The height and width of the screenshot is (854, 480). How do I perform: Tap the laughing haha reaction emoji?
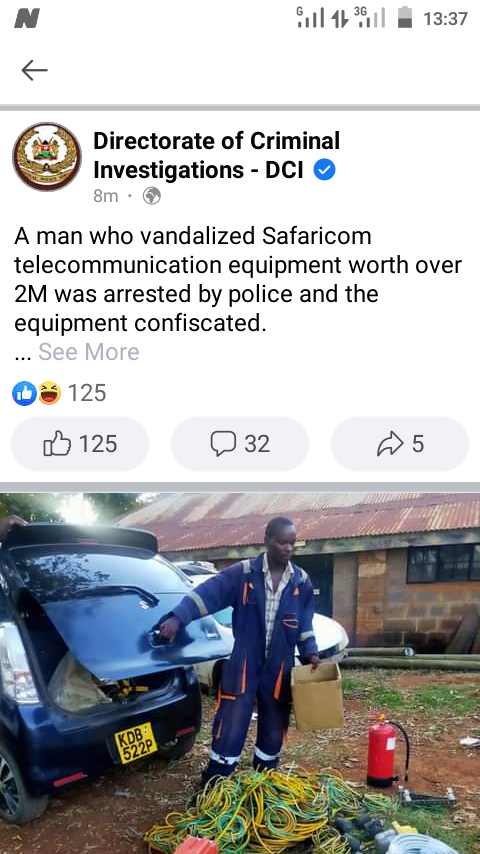tap(50, 393)
